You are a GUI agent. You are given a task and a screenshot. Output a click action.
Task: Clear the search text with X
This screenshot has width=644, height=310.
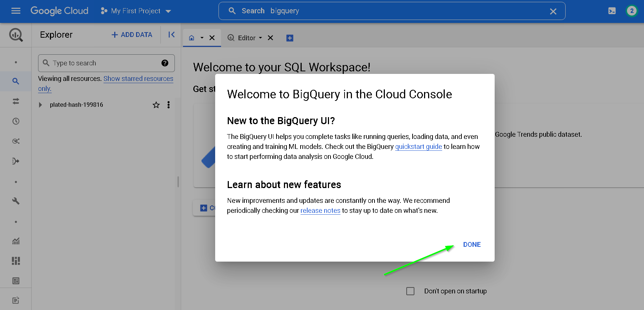tap(553, 11)
